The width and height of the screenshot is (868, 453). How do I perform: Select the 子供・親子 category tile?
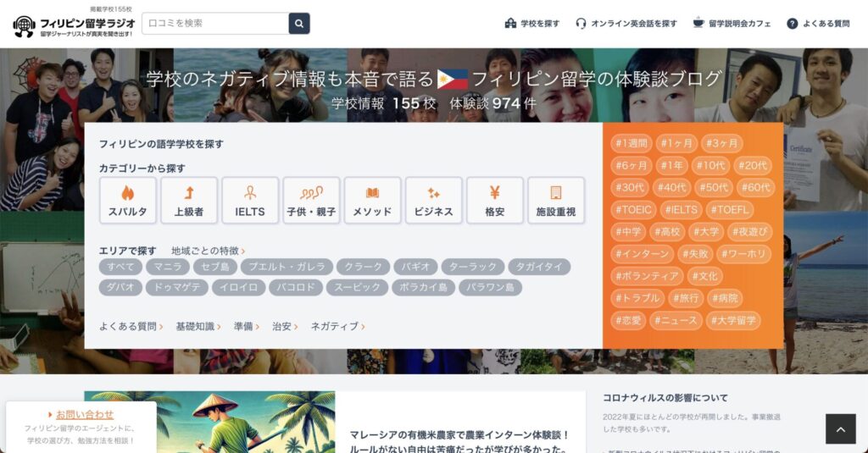(311, 200)
